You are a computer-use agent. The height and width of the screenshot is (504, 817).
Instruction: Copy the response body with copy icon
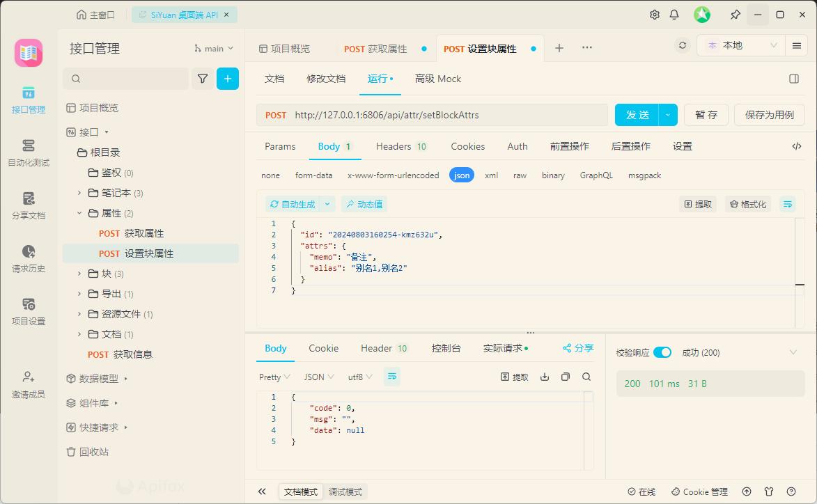[x=566, y=377]
